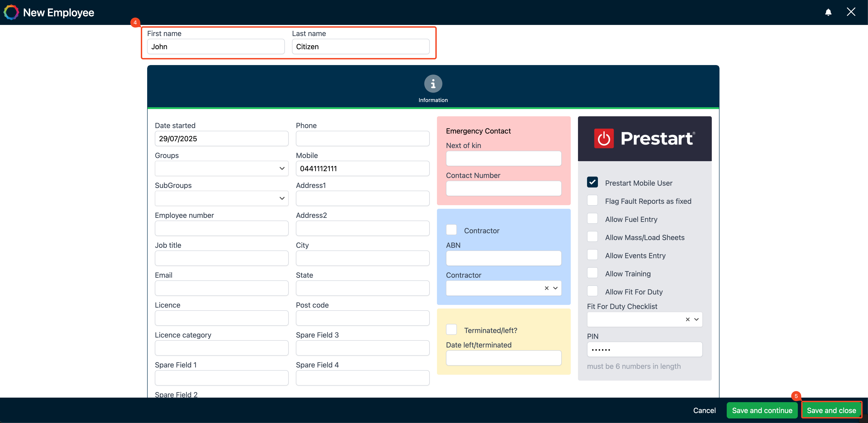Enable the Terminated/left checkbox
The width and height of the screenshot is (868, 423).
(x=451, y=330)
